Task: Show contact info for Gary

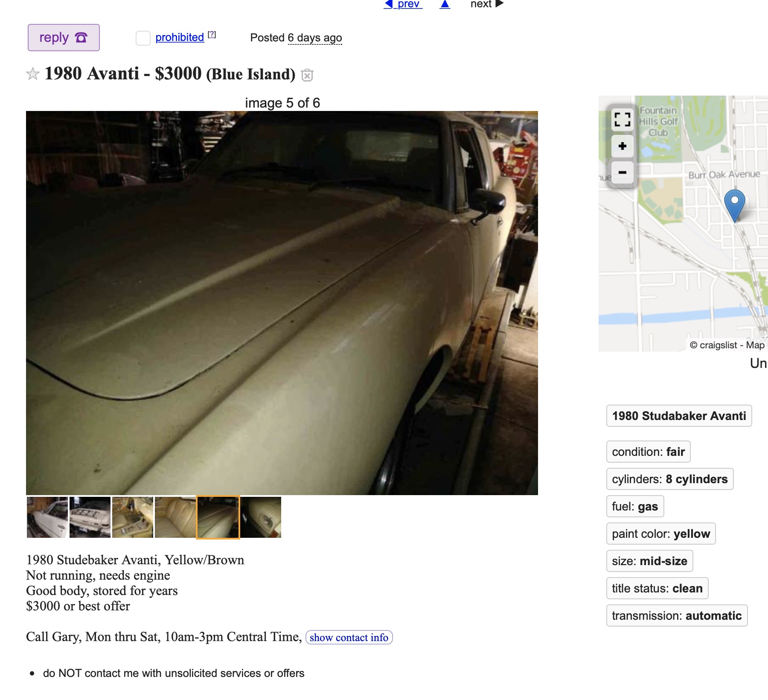Action: tap(349, 637)
